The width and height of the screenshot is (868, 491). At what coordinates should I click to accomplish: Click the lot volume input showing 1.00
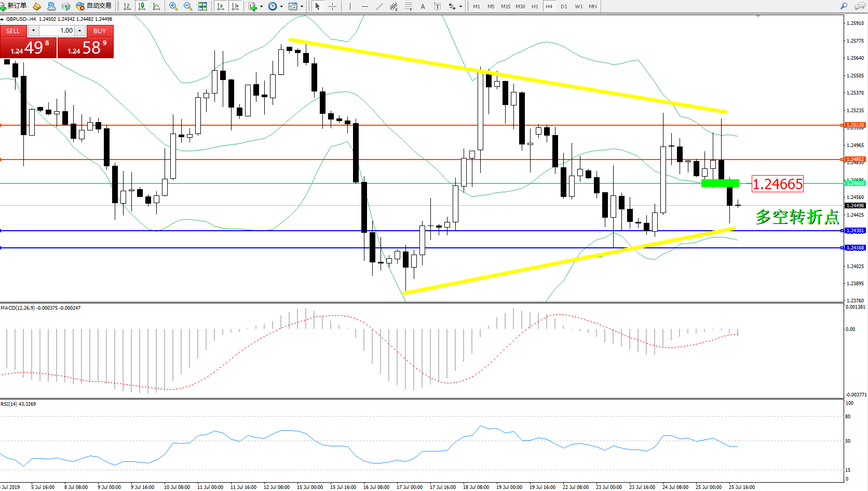click(57, 31)
